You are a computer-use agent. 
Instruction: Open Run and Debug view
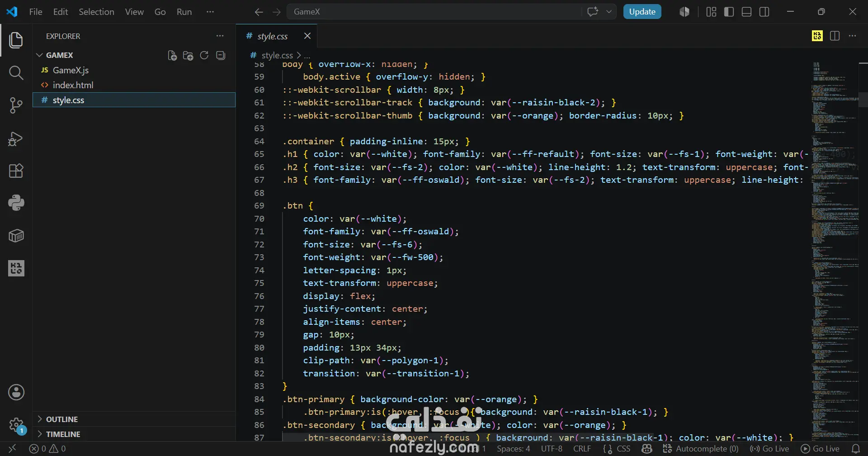tap(16, 138)
